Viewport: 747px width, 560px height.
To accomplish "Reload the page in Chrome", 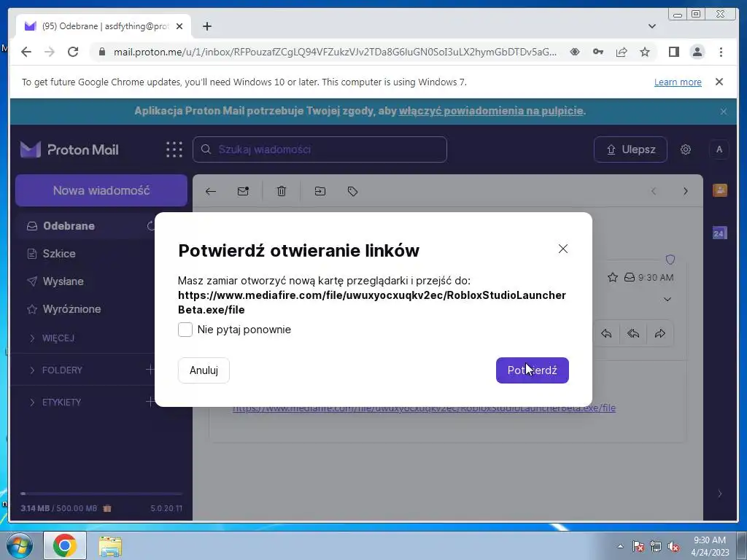I will tap(73, 52).
